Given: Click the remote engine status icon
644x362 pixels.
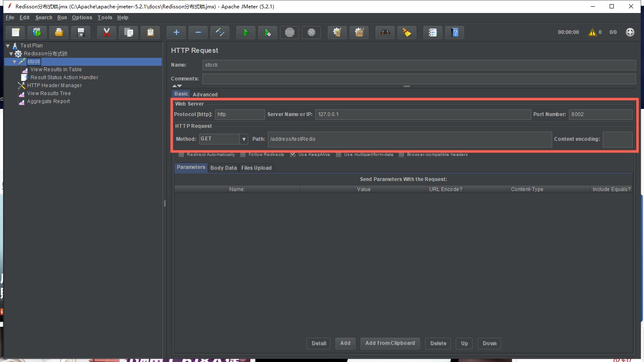Looking at the screenshot, I should 630,32.
